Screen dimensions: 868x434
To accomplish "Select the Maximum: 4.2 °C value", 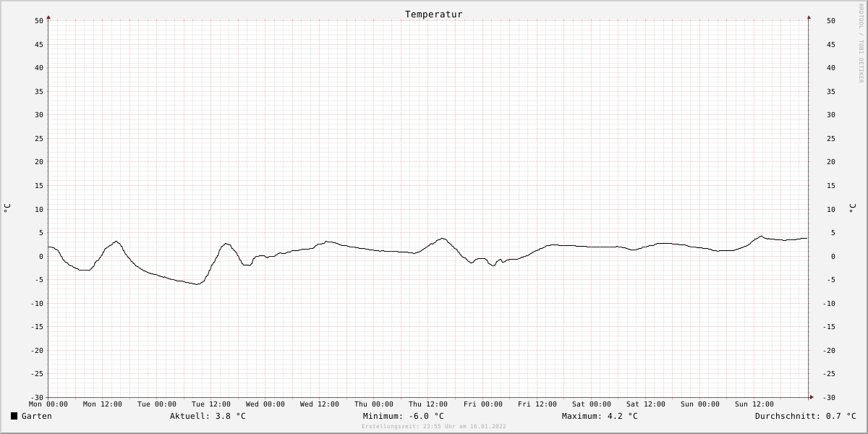I will point(600,416).
